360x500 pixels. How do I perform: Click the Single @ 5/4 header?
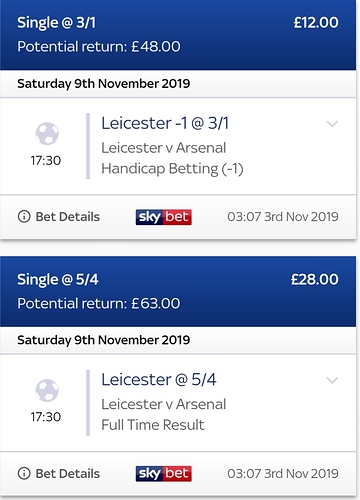(58, 279)
